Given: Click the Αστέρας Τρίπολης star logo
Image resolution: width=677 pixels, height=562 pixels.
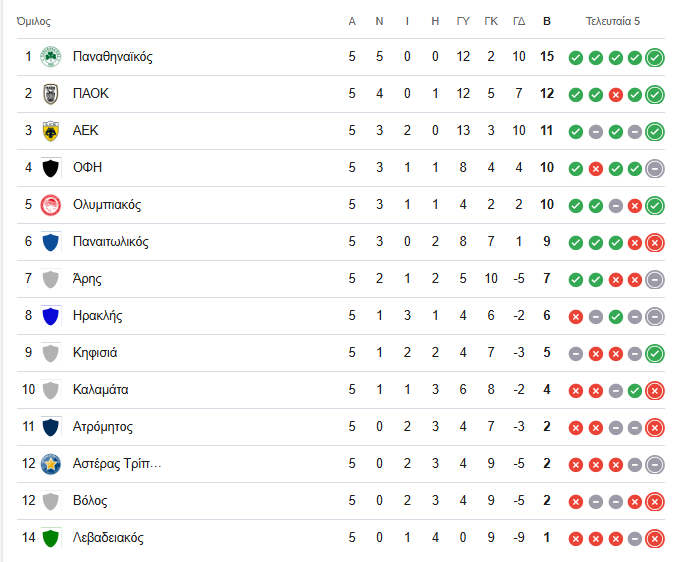Looking at the screenshot, I should coord(51,464).
